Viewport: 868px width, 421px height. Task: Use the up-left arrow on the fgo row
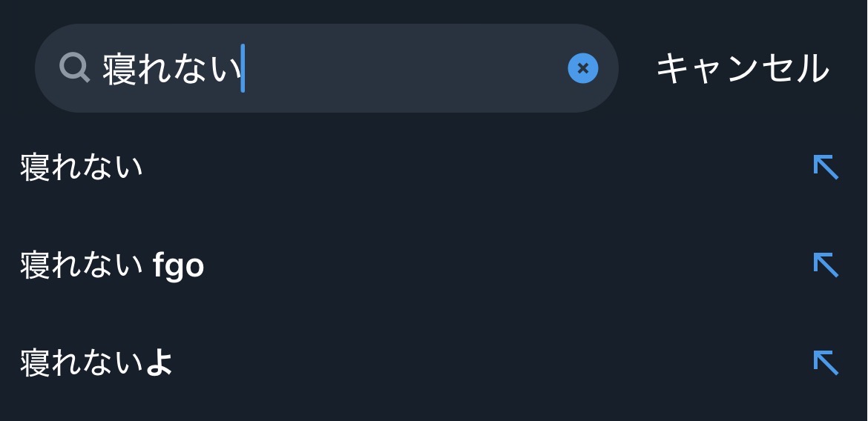826,265
